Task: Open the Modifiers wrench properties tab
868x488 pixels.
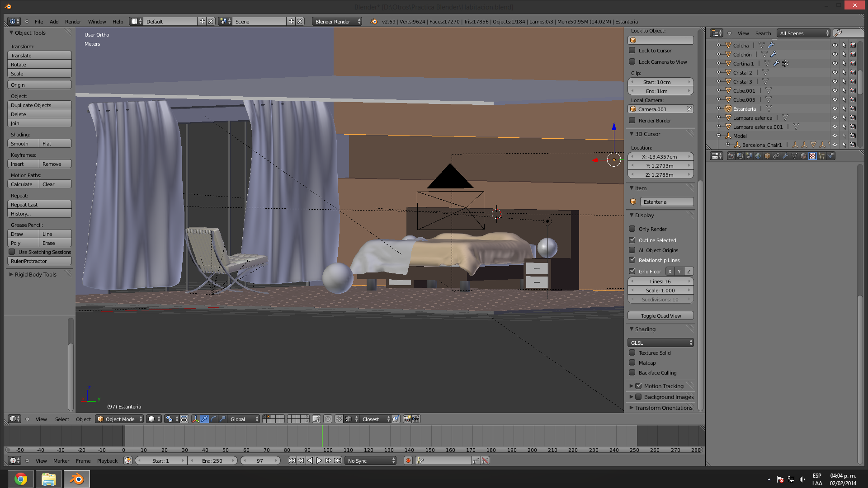Action: coord(785,156)
